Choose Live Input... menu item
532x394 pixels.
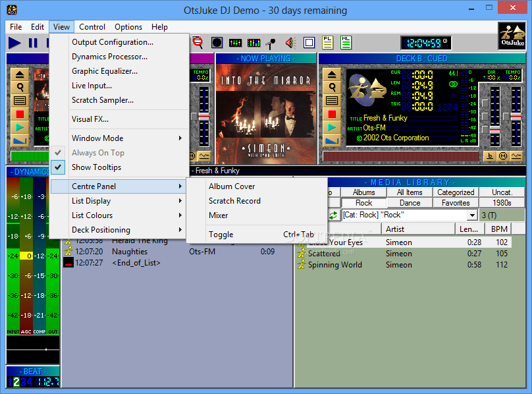118,86
